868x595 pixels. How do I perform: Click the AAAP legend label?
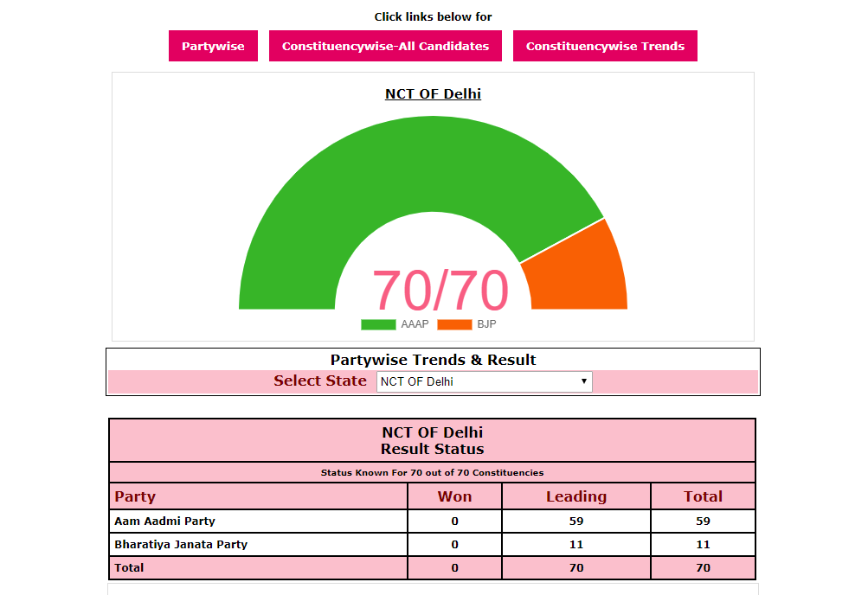point(415,324)
